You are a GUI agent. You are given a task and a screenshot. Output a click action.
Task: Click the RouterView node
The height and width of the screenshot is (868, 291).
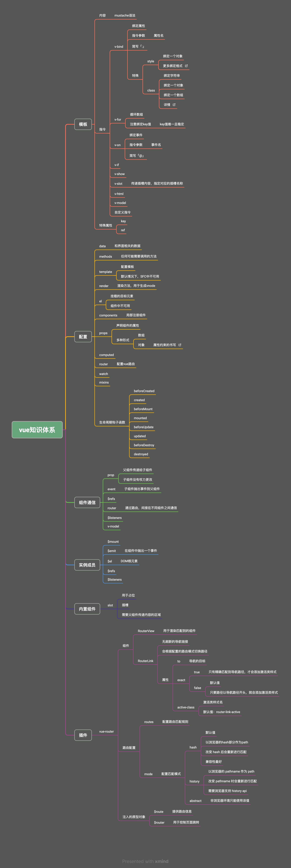pyautogui.click(x=146, y=631)
